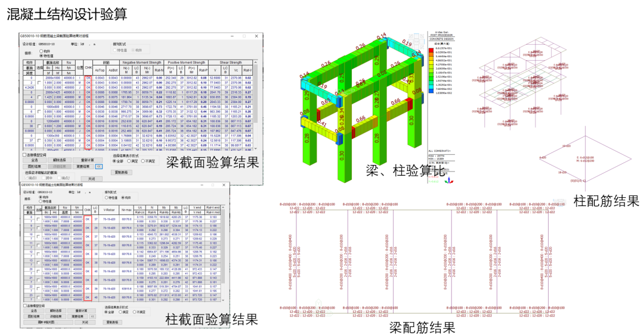
Task: Open 简要结果 in the beam dialog
Action: [83, 167]
